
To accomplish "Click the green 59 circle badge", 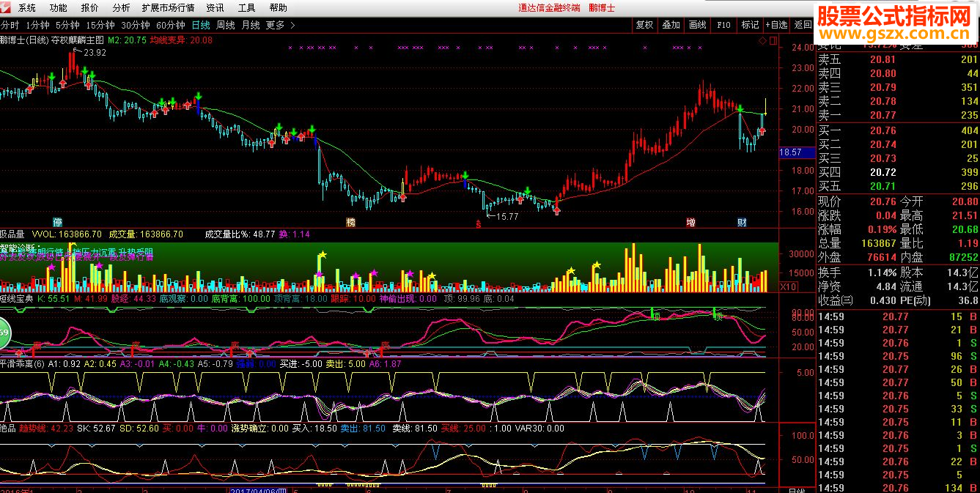I will pyautogui.click(x=4, y=334).
